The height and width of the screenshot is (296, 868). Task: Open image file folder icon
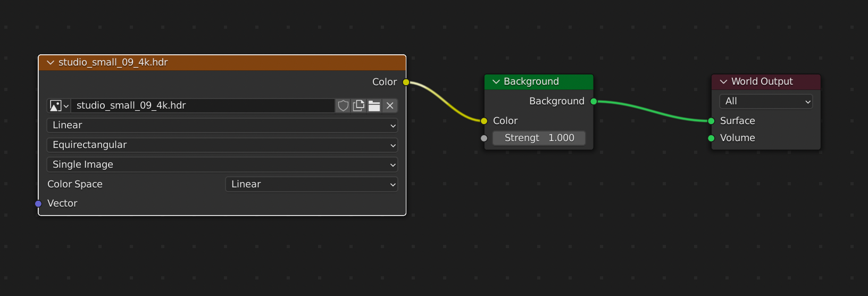374,105
